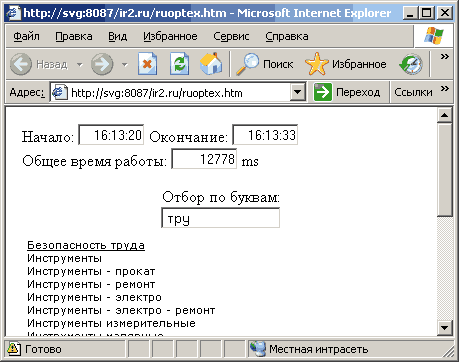Click the Окончание time field
This screenshot has height=362, width=459.
265,135
